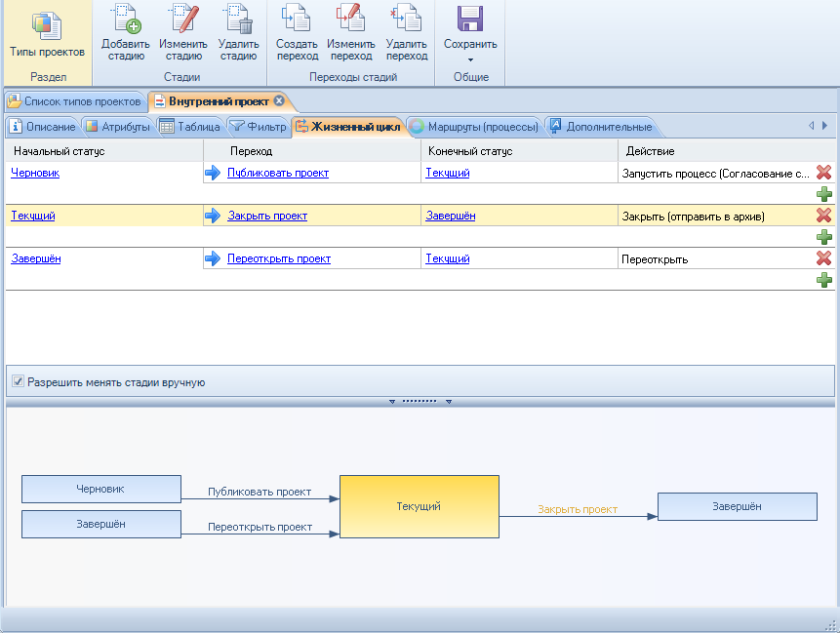Add action below Публиковать проект row
Image resolution: width=840 pixels, height=633 pixels.
824,194
